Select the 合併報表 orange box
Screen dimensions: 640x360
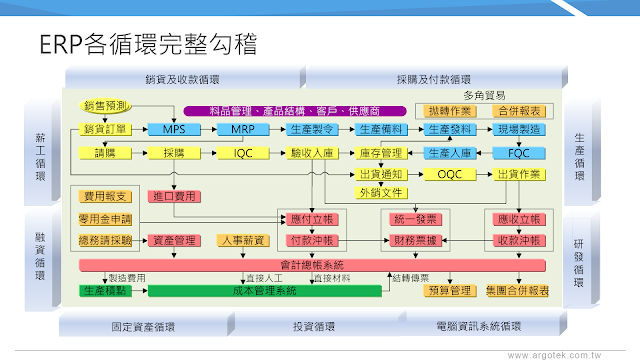click(519, 111)
